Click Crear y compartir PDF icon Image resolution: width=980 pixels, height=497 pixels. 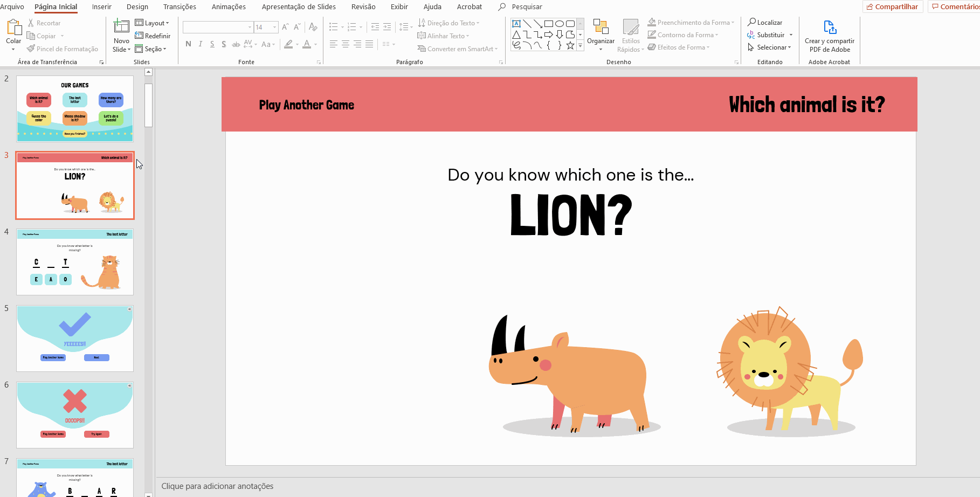(x=830, y=27)
